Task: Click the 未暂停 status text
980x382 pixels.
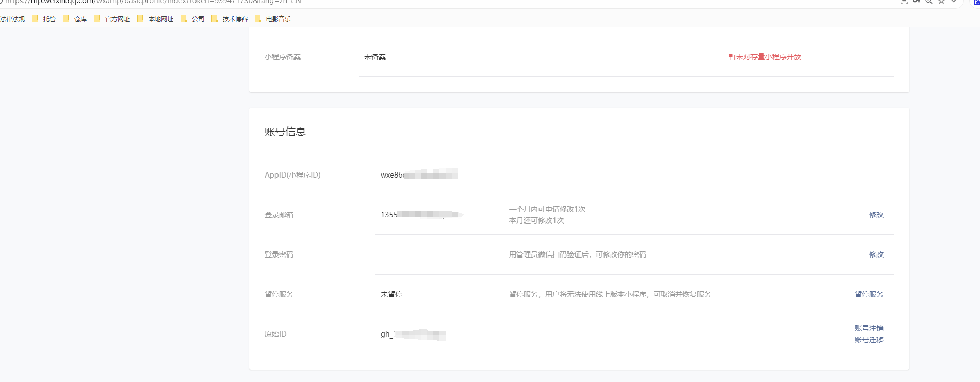Action: point(391,294)
